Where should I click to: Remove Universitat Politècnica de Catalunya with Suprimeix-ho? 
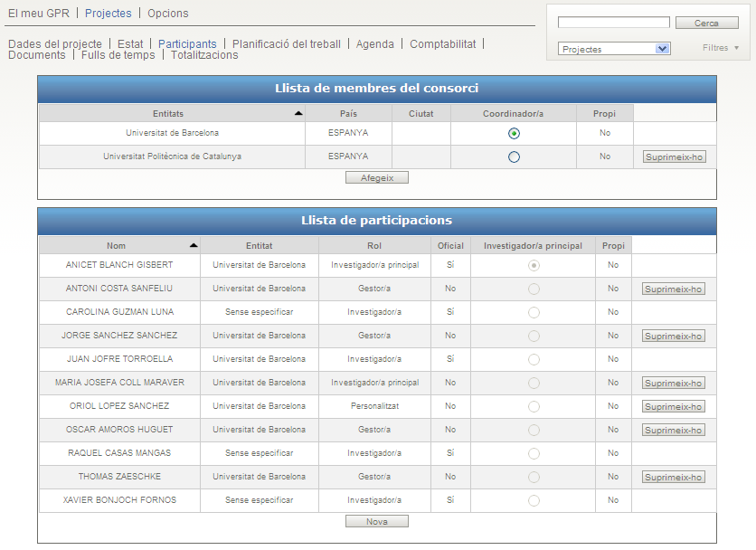point(674,156)
